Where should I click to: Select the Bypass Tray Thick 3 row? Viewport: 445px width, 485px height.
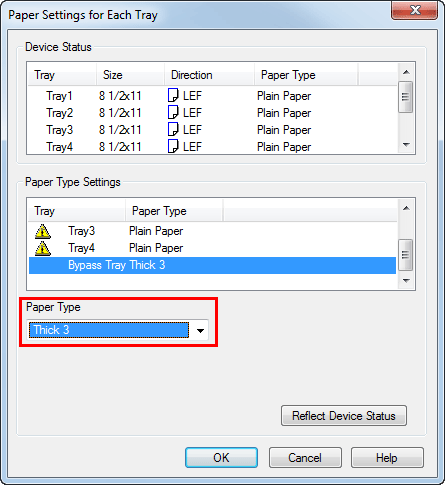point(212,265)
